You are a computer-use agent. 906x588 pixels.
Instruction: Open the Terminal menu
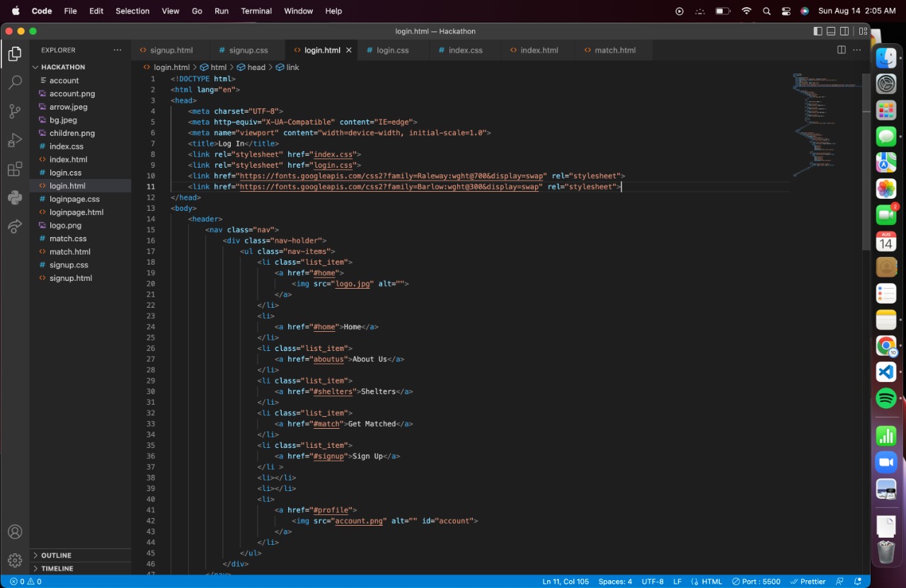pos(256,11)
